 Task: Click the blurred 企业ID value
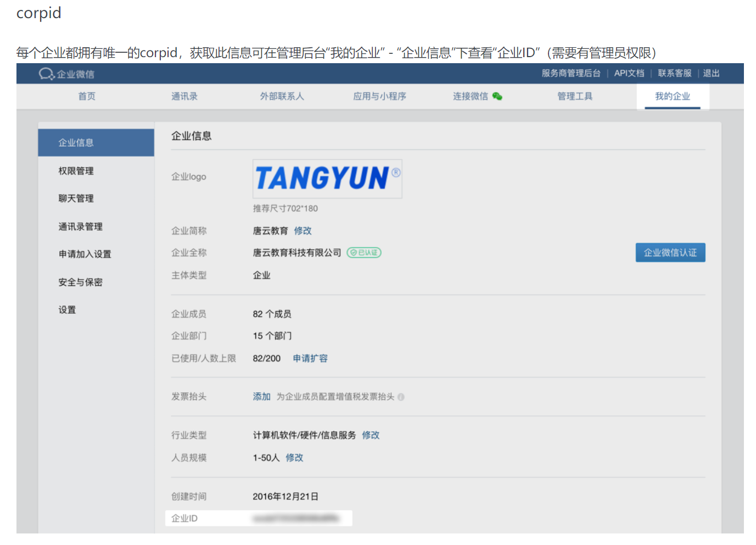tap(296, 518)
